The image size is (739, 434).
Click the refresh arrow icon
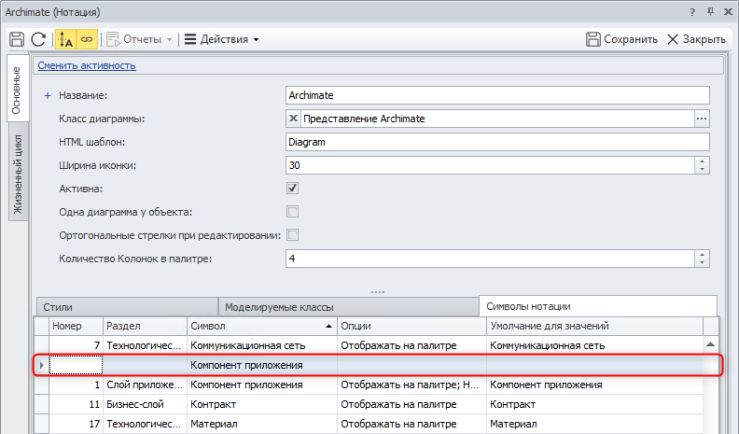(x=38, y=40)
